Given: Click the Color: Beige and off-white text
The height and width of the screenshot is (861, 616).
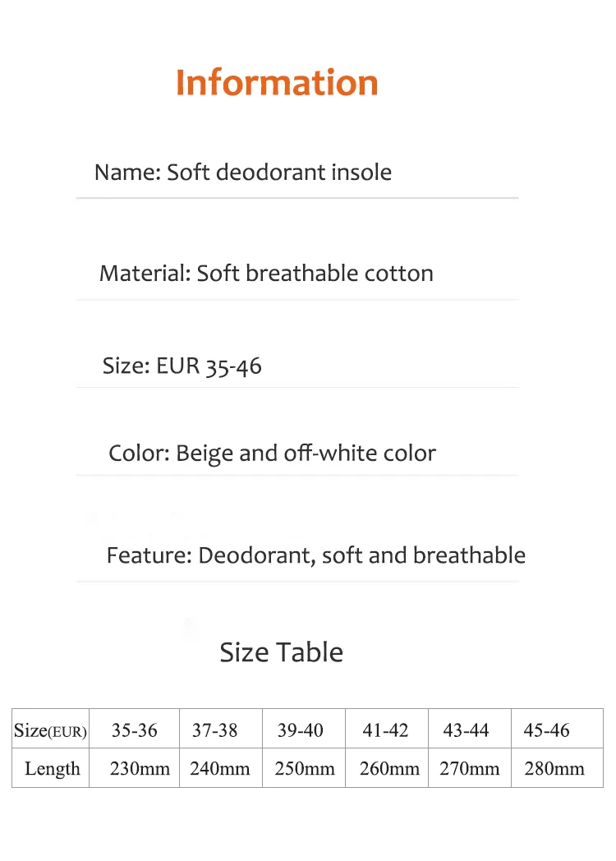Looking at the screenshot, I should click(x=272, y=454).
